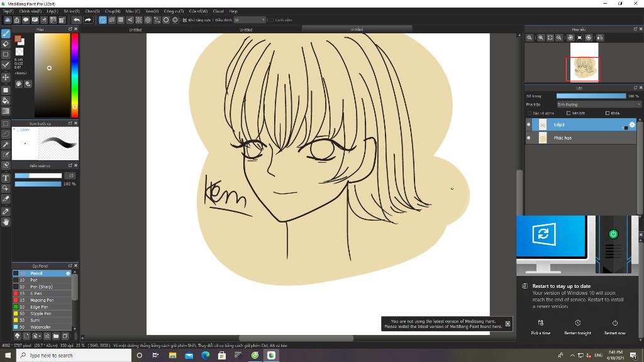Select the Lasso tool

pos(6,134)
